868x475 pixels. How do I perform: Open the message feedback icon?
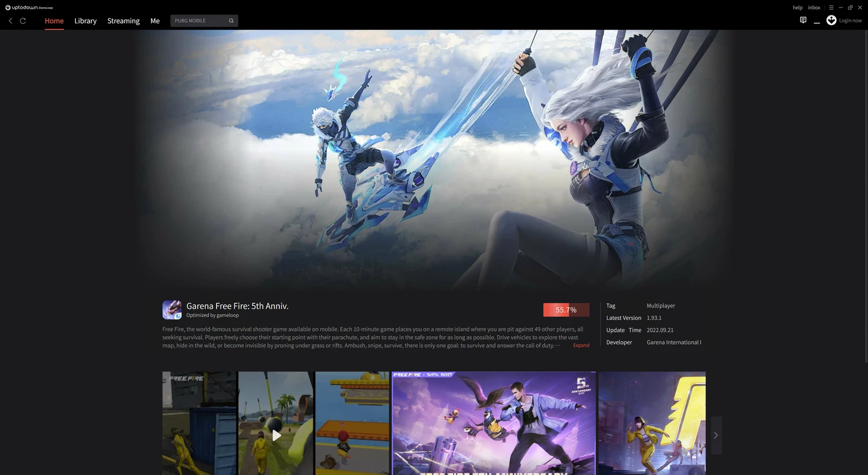click(803, 20)
